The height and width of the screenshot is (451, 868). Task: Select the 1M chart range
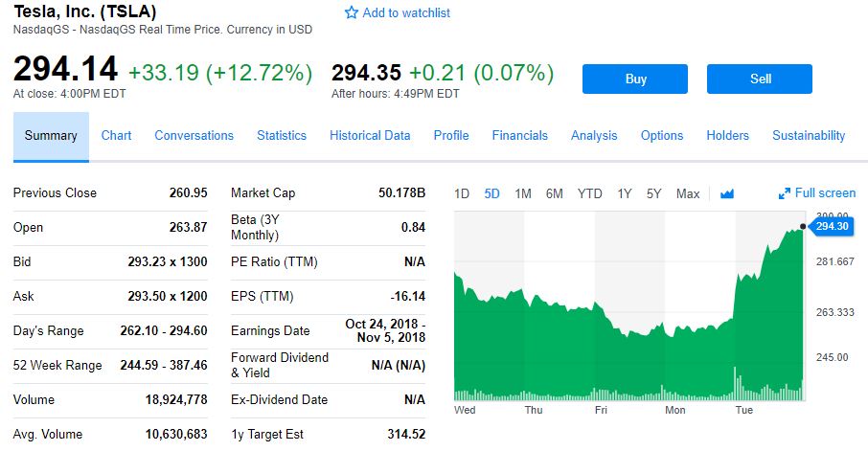point(523,193)
